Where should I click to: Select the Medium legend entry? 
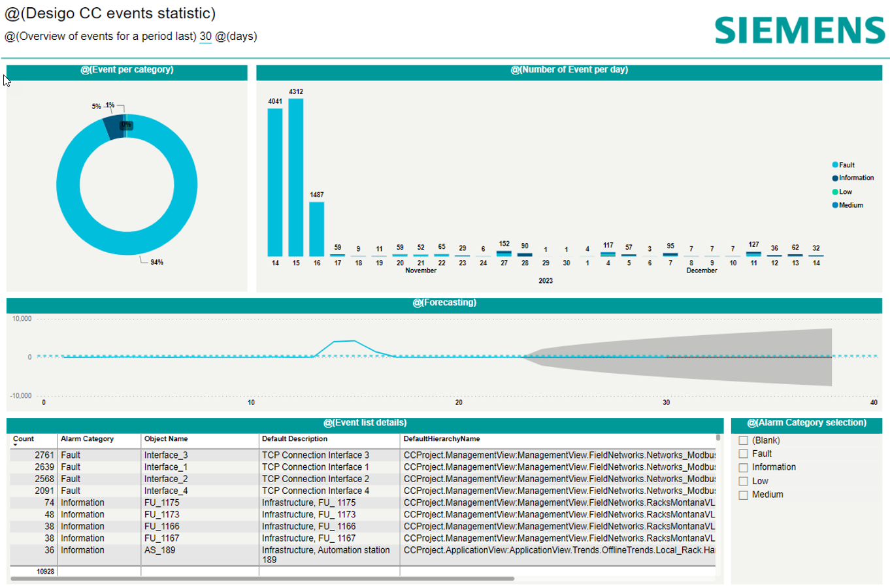point(851,205)
